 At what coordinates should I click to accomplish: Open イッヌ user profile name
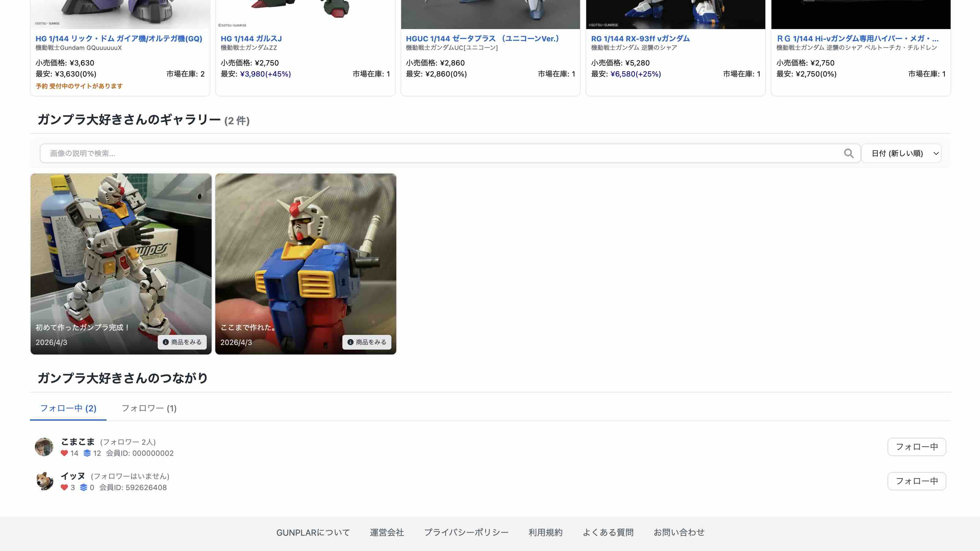point(73,476)
